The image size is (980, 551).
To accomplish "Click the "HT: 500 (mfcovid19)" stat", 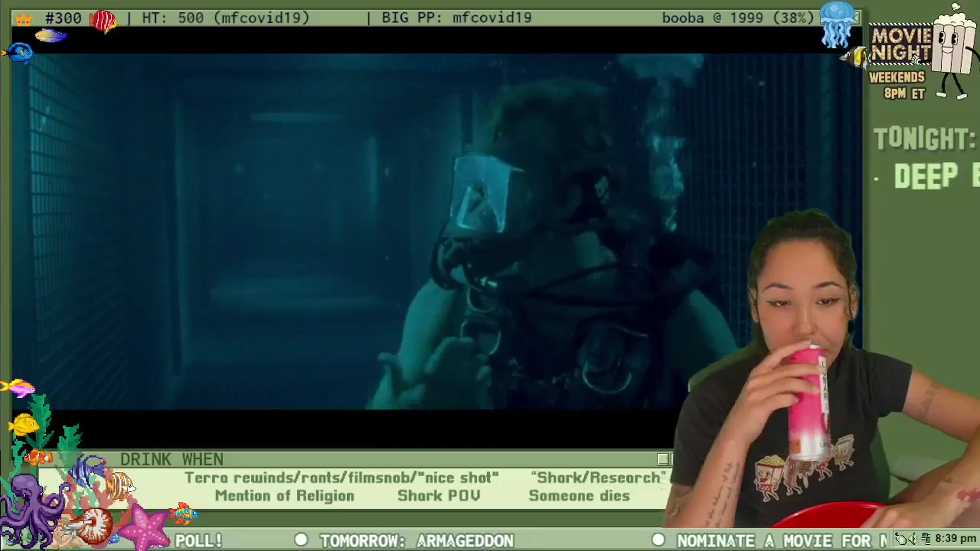I will (226, 18).
